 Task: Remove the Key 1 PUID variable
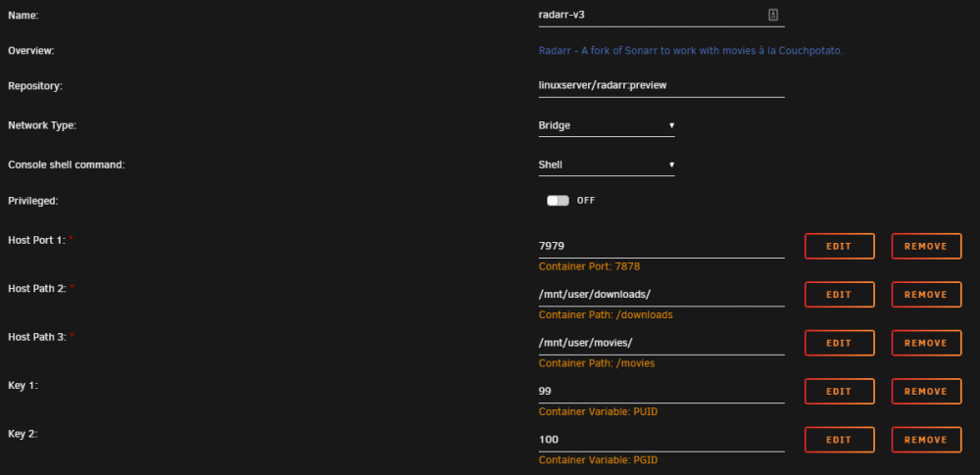(926, 391)
